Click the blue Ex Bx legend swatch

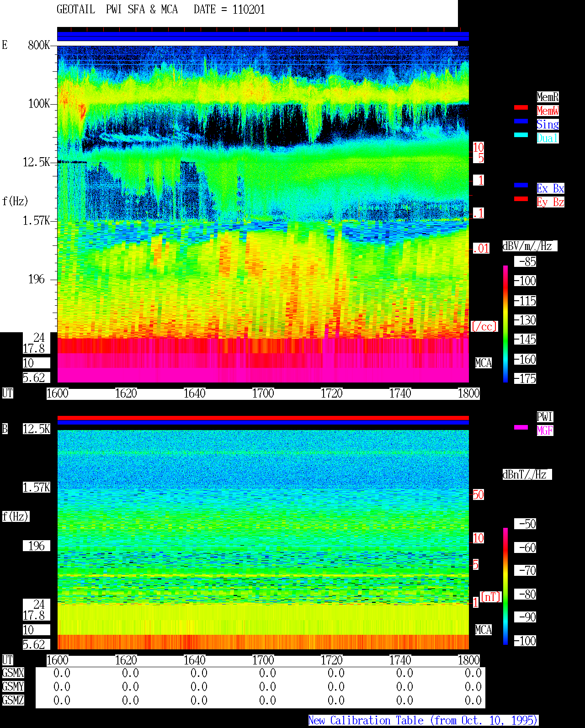pyautogui.click(x=521, y=185)
